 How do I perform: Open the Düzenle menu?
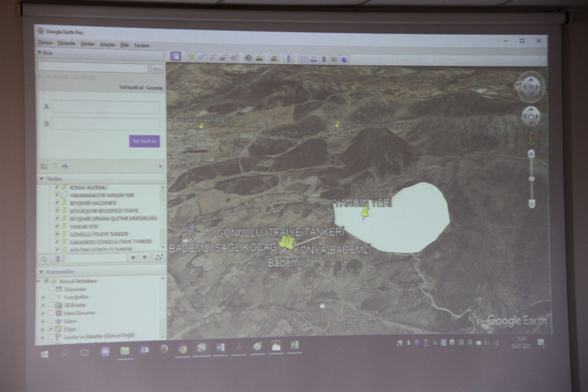[x=66, y=43]
